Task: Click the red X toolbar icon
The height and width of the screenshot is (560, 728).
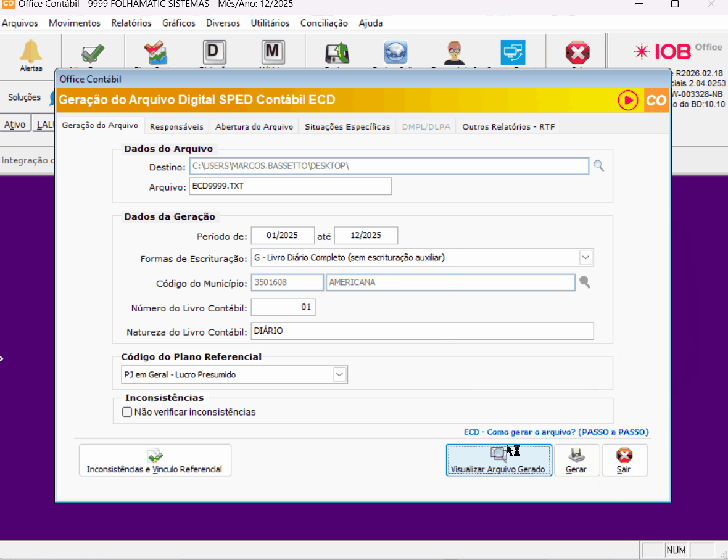Action: (577, 53)
